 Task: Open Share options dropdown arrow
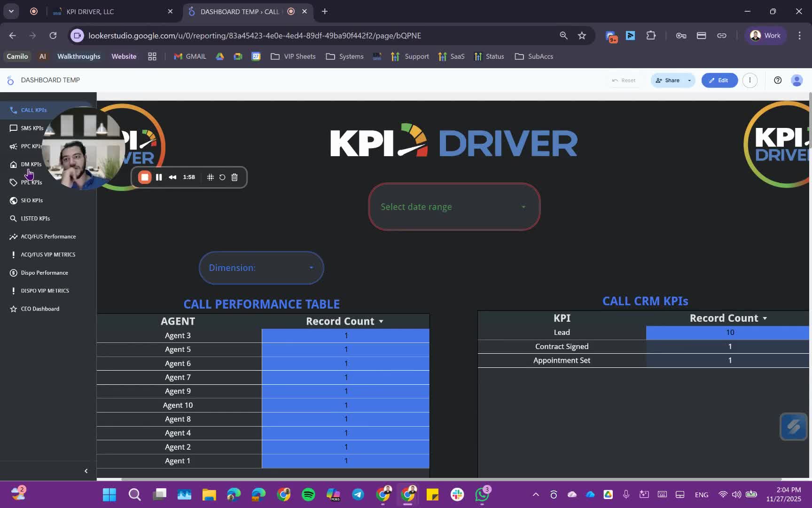pos(689,80)
